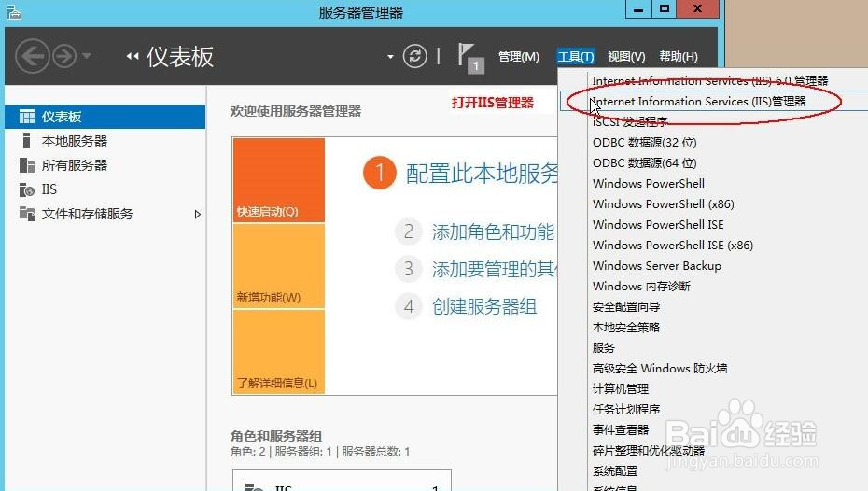The height and width of the screenshot is (491, 868).
Task: Open the 管理(M) menu
Action: click(519, 56)
